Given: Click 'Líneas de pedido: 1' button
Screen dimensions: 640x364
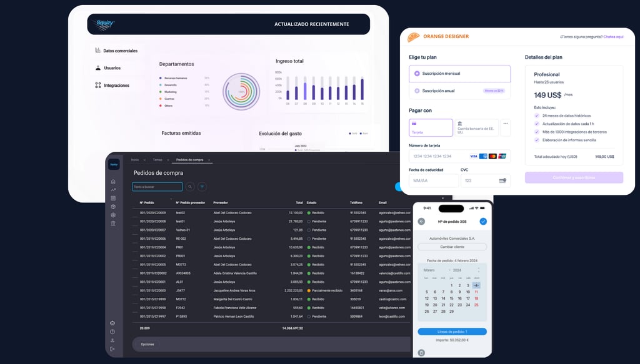Looking at the screenshot, I should coord(452,332).
